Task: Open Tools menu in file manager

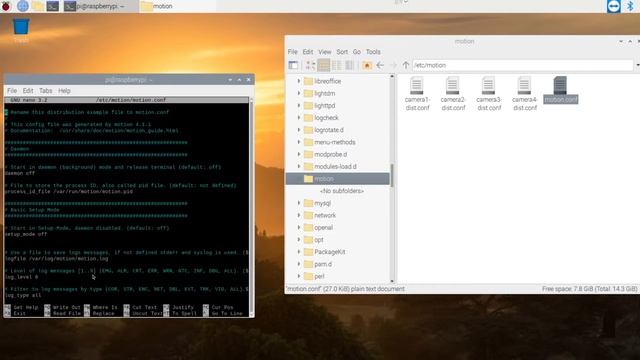Action: pyautogui.click(x=373, y=52)
